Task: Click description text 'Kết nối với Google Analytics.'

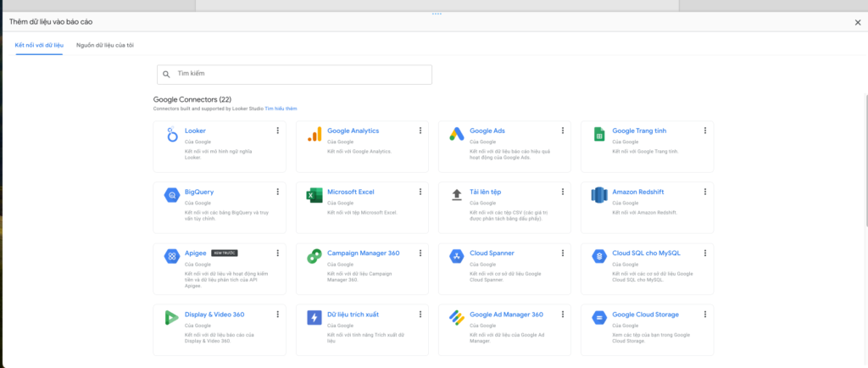Action: pos(359,151)
